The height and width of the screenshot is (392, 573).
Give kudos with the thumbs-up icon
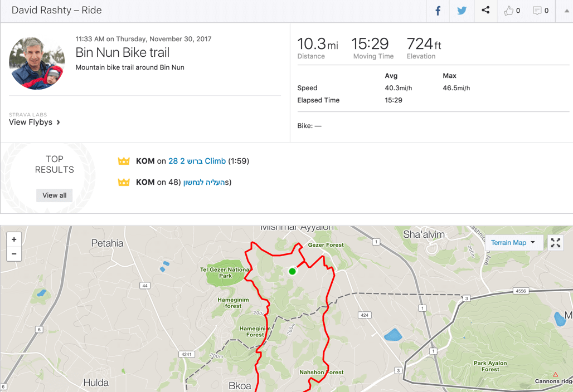point(509,11)
